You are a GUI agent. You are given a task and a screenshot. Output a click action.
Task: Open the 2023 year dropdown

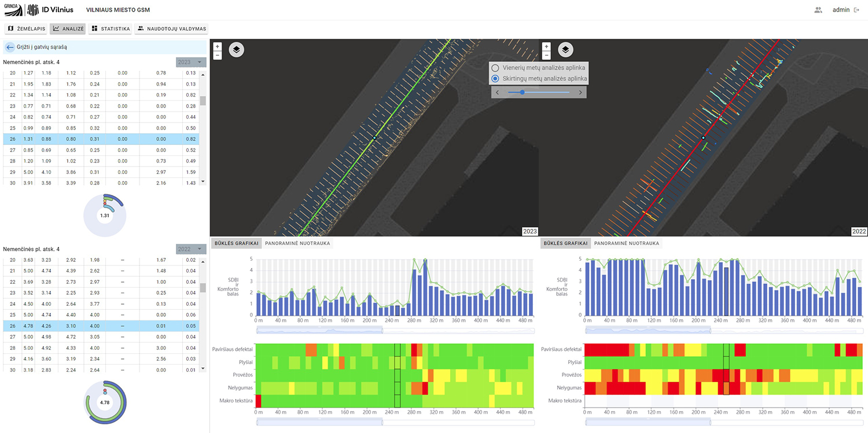[x=191, y=62]
